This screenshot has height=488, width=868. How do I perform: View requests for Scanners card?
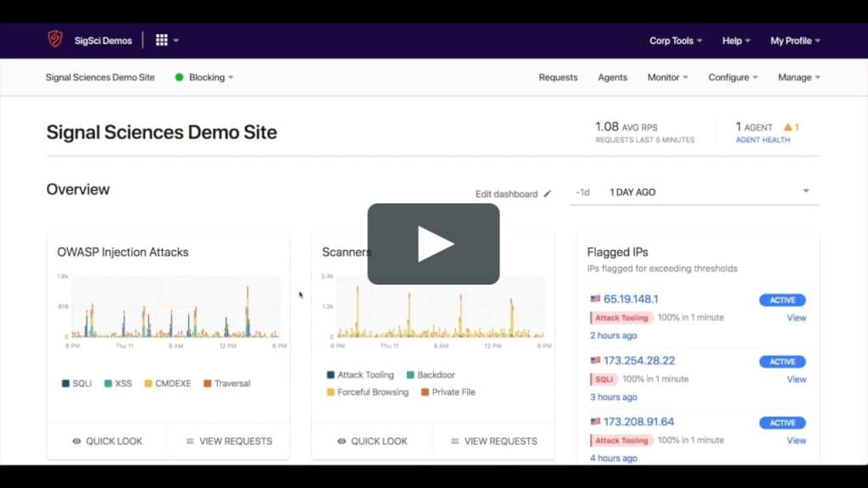[494, 441]
